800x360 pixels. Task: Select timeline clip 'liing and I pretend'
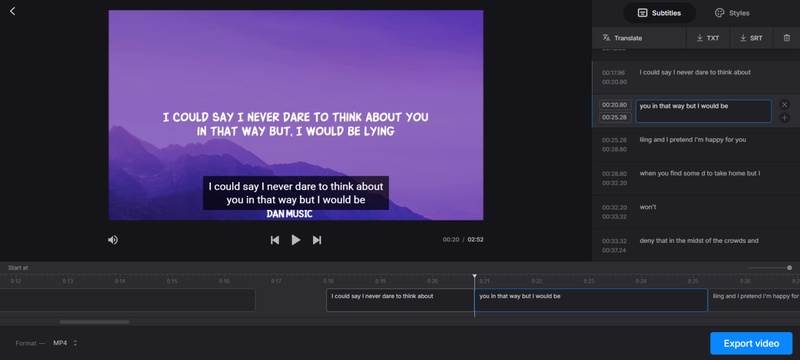(754, 300)
